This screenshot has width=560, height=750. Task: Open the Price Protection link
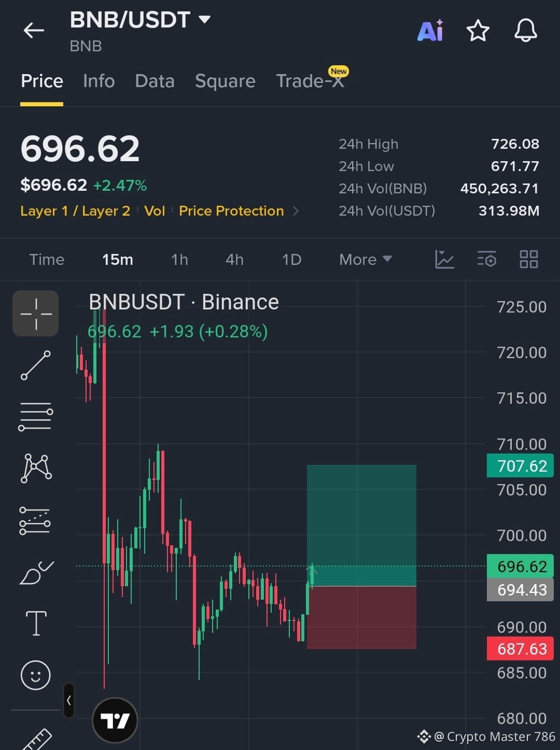click(231, 211)
